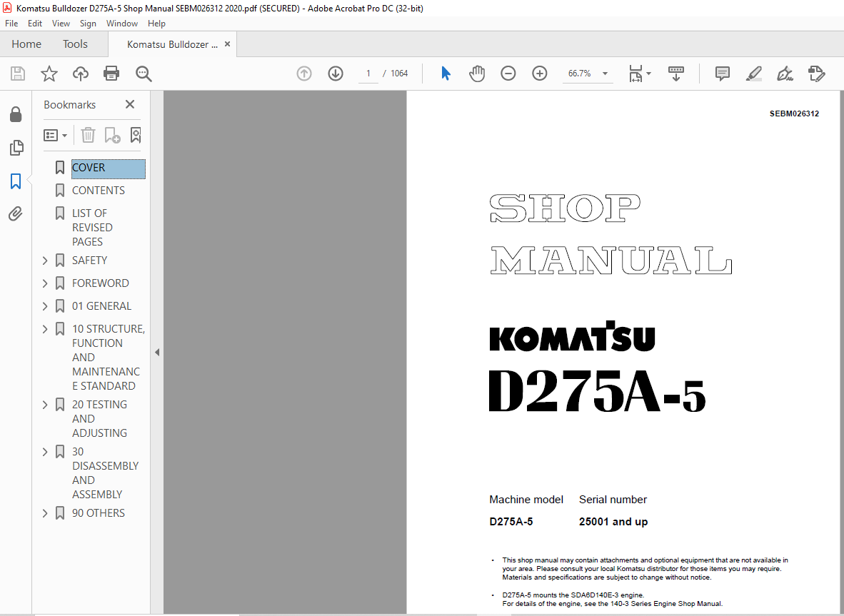Click the share/send file icon

point(816,74)
